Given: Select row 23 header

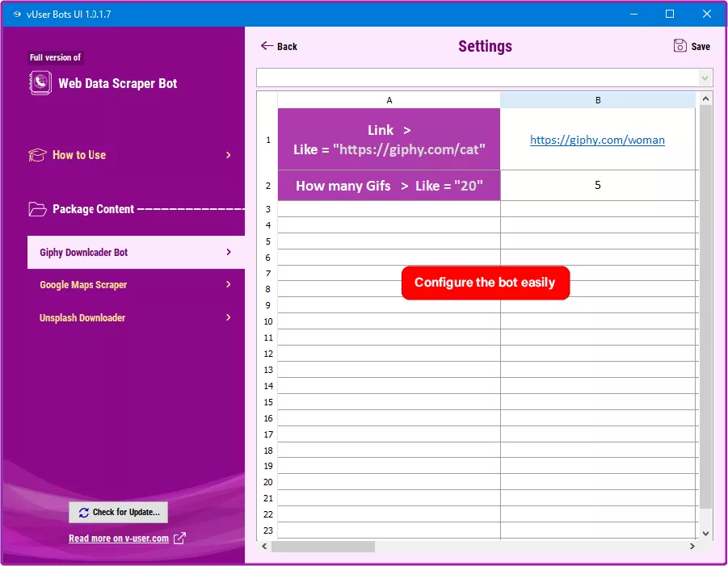Looking at the screenshot, I should point(268,530).
